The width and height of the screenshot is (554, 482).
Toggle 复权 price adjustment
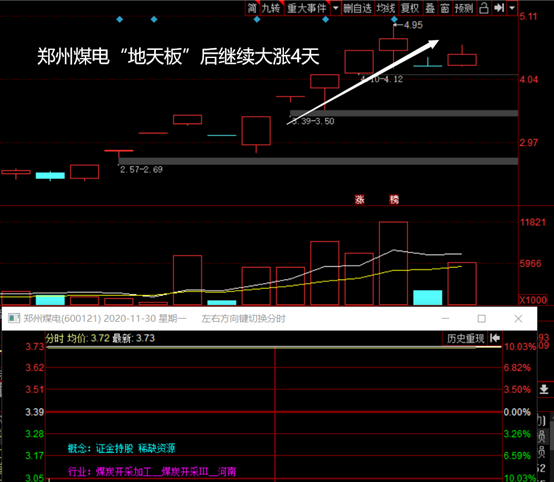coord(409,8)
